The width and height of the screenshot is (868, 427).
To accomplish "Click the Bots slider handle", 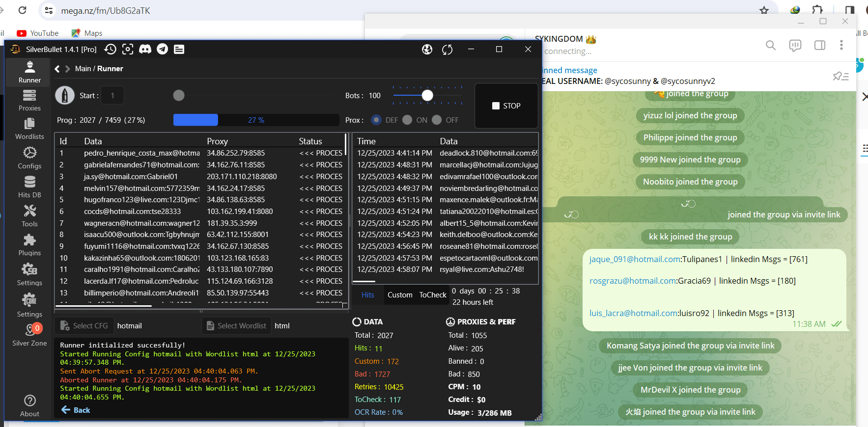I will (x=427, y=95).
